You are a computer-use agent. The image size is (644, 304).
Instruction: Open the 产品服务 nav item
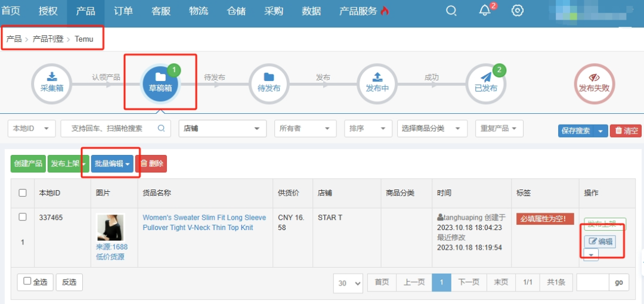tap(358, 11)
